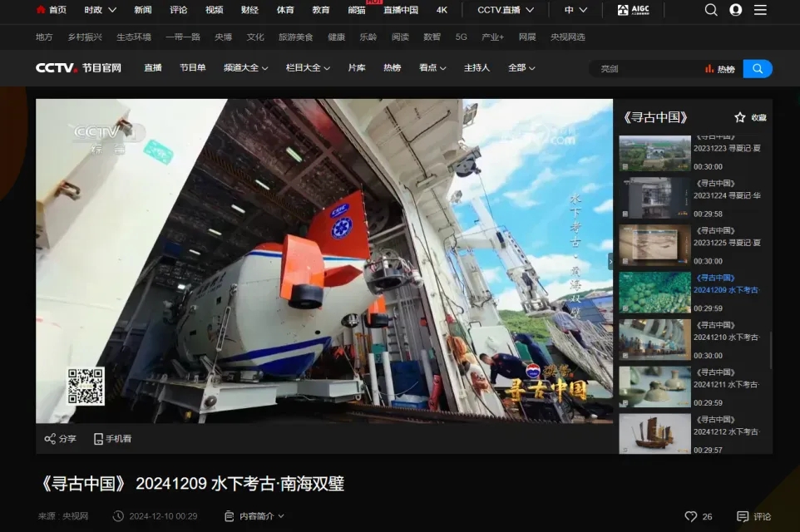This screenshot has width=800, height=532.
Task: Open 健康 link
Action: pos(336,37)
